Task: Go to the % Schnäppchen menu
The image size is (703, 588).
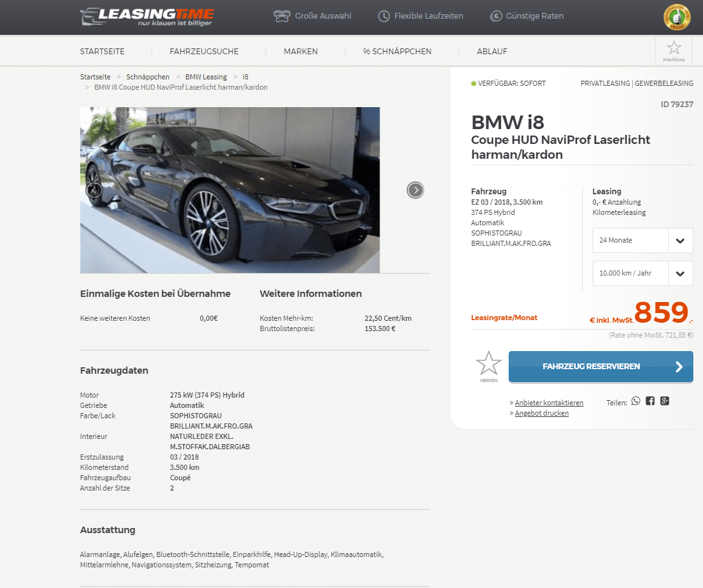Action: pos(397,52)
